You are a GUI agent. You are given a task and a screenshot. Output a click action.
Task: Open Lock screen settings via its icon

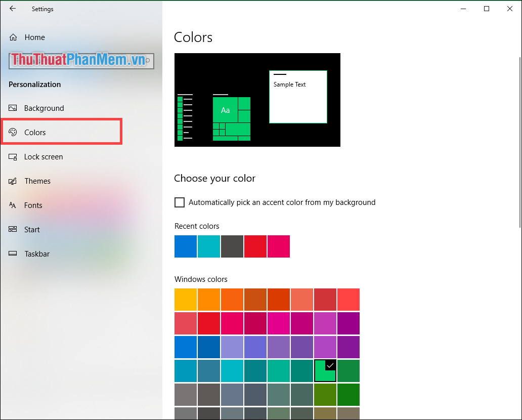coord(13,157)
